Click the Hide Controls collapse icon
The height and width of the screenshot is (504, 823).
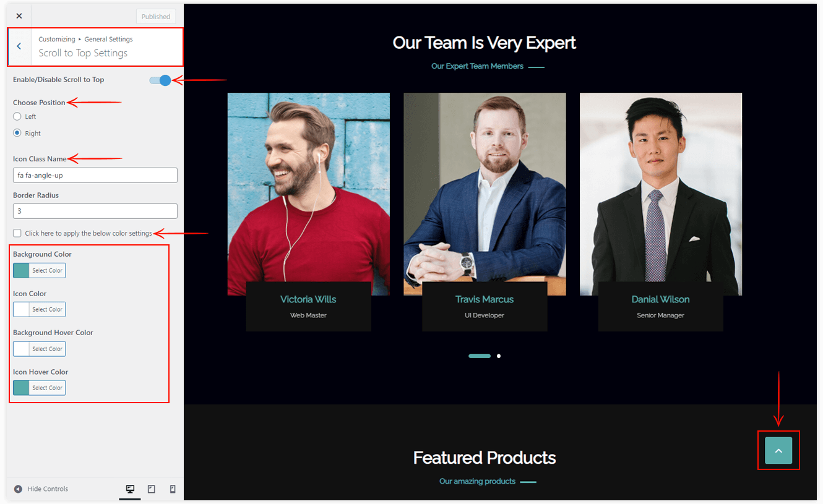tap(18, 489)
